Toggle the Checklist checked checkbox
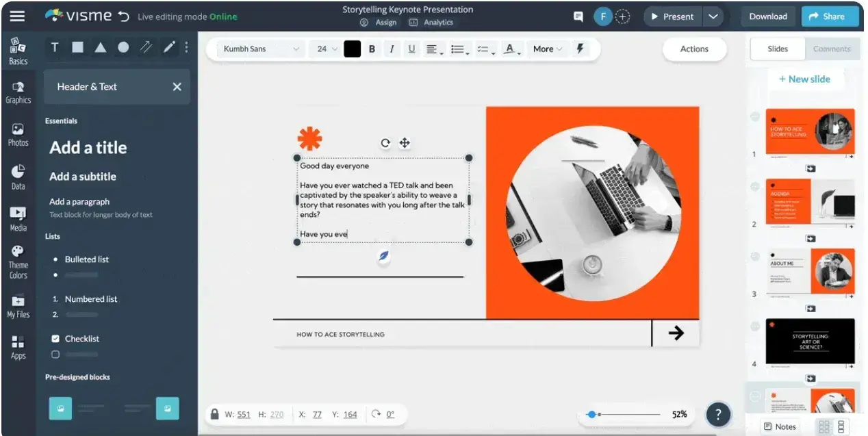The image size is (868, 436). tap(55, 339)
